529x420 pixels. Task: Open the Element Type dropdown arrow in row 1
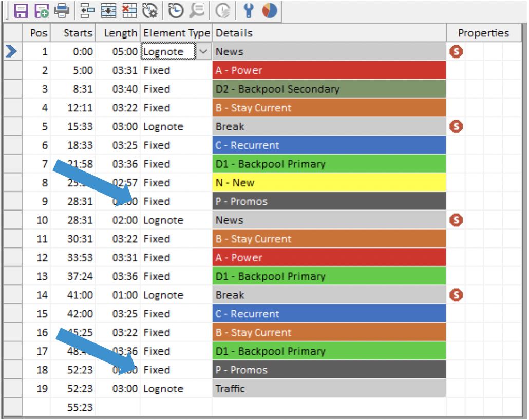203,52
